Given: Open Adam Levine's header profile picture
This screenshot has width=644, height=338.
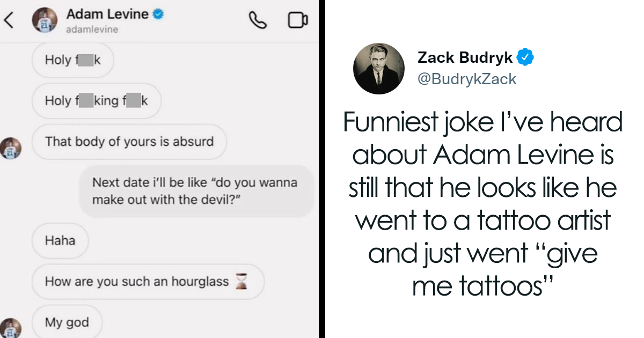Looking at the screenshot, I should point(45,21).
